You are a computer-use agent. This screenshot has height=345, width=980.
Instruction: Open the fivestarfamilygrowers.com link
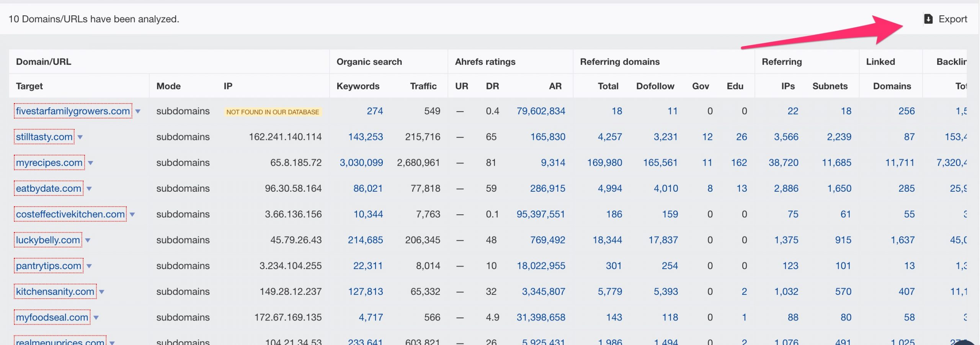point(73,111)
